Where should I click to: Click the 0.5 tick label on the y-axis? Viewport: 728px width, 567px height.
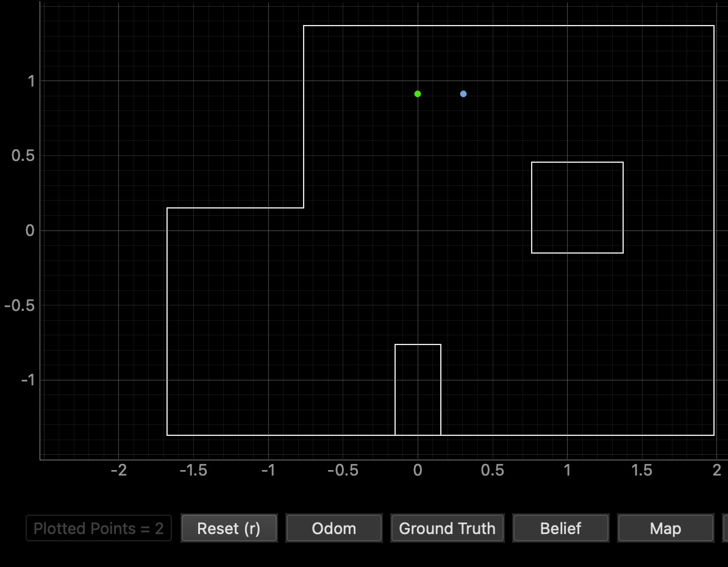(x=23, y=155)
